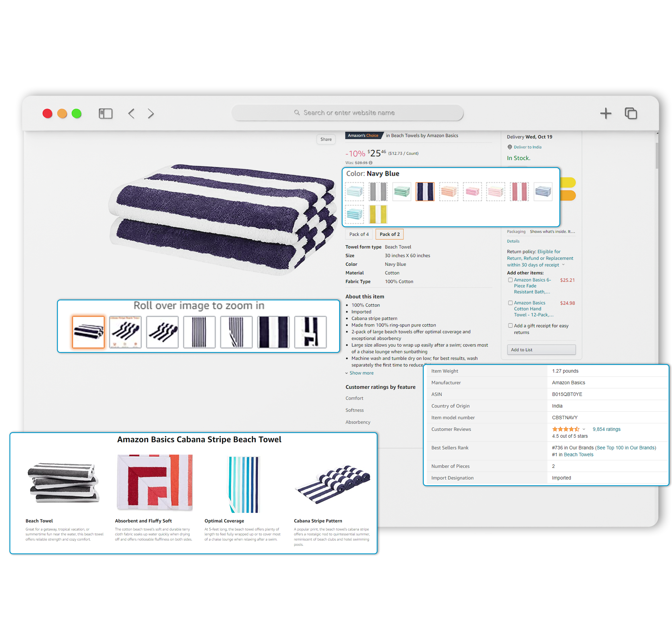The width and height of the screenshot is (672, 621).
Task: Click the Absorbency rating feature label
Action: (x=358, y=422)
